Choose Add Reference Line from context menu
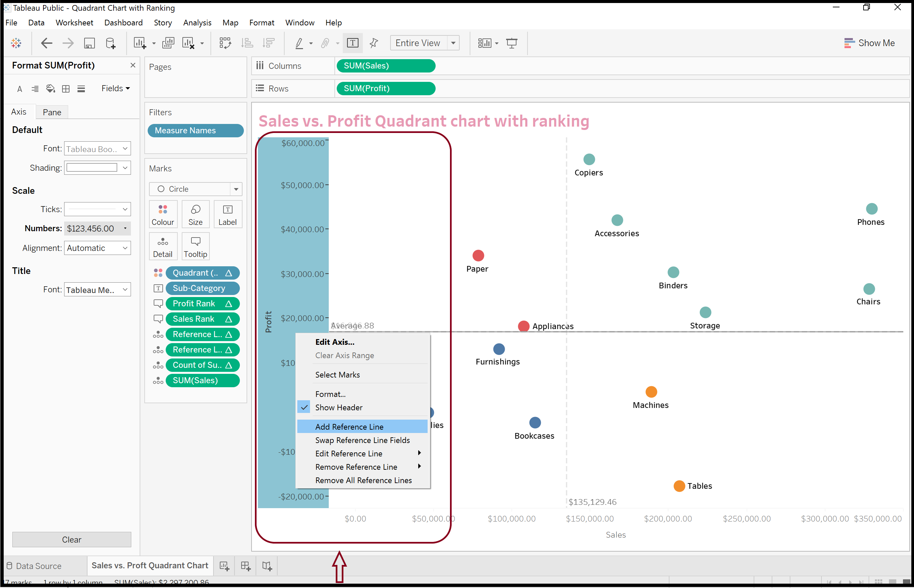This screenshot has height=588, width=914. pos(363,427)
